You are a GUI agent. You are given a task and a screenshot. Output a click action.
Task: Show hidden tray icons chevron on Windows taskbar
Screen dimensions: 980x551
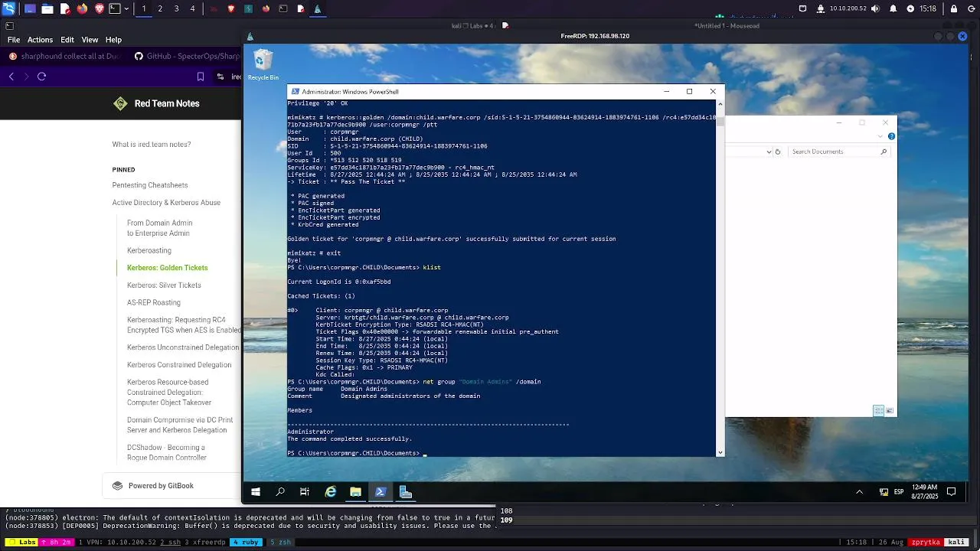pos(859,492)
